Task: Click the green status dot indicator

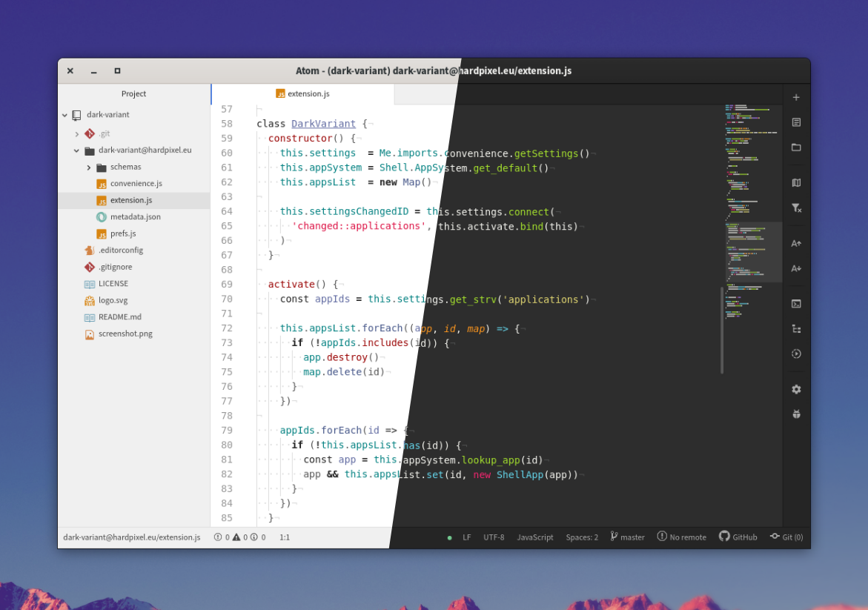Action: coord(449,537)
